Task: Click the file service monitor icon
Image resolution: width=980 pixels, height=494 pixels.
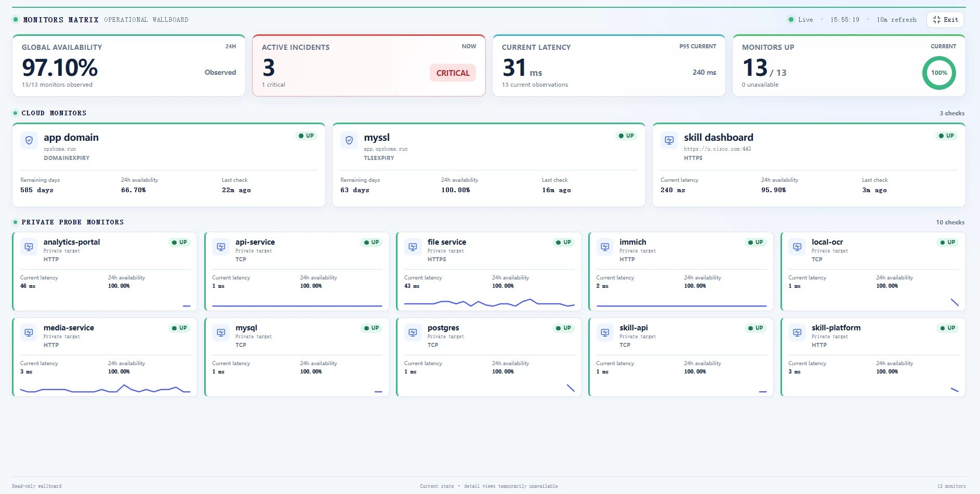Action: (x=413, y=247)
